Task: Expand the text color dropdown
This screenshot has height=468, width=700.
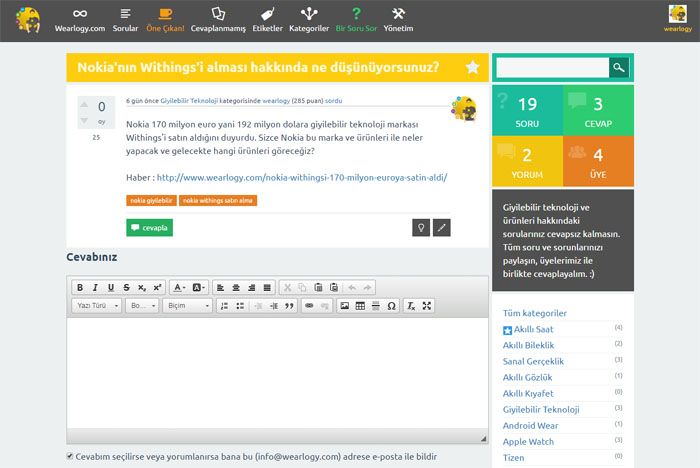Action: [x=179, y=288]
